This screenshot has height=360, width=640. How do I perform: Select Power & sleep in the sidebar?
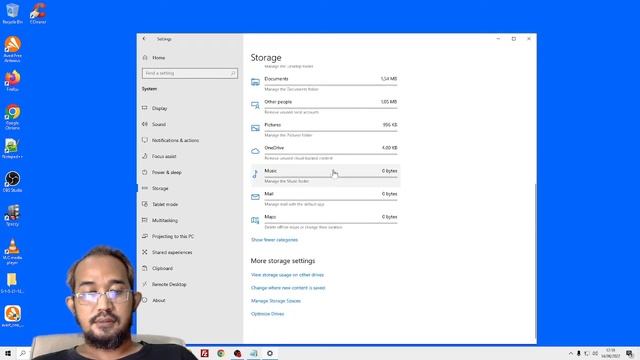[x=167, y=172]
